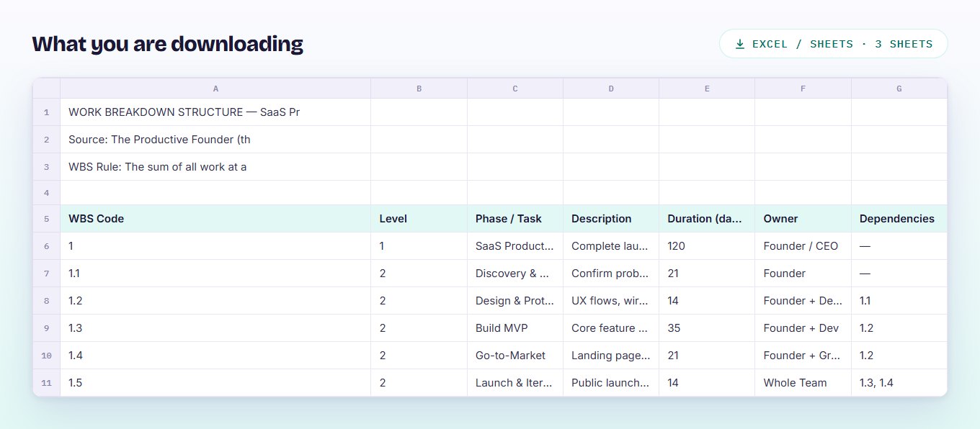
Task: Click row number 10
Action: (x=47, y=356)
